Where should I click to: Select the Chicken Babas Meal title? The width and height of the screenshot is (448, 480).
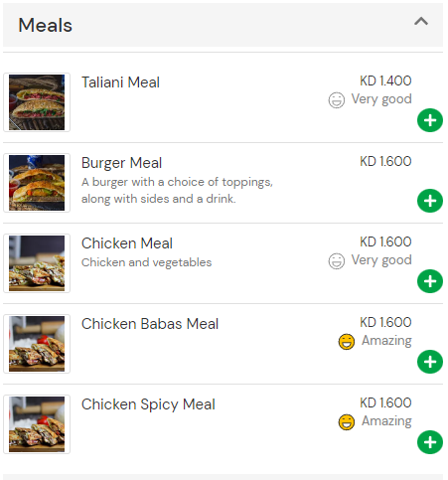[x=150, y=324]
